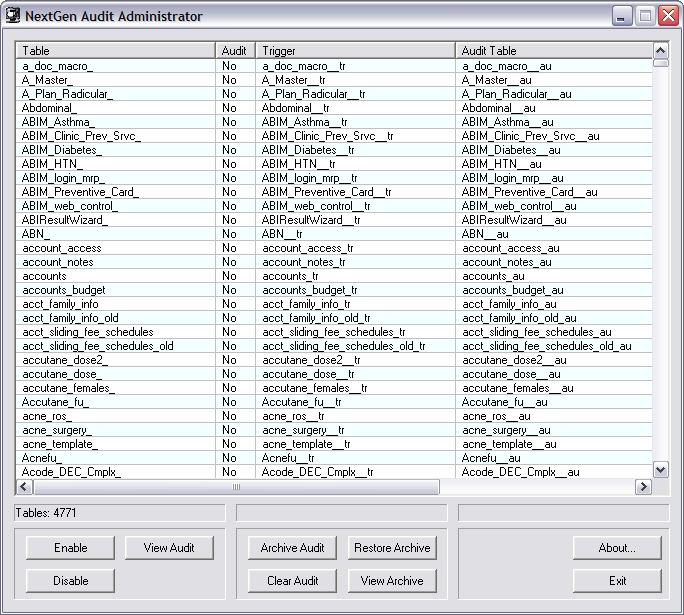This screenshot has height=615, width=684.
Task: Select the Acode_DEC_Cmplx_ row
Action: point(334,472)
